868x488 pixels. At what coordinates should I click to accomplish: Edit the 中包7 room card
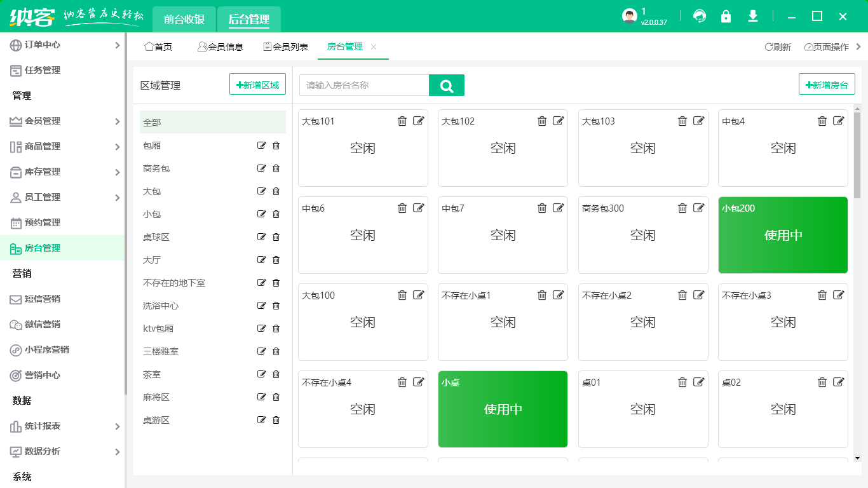[559, 208]
